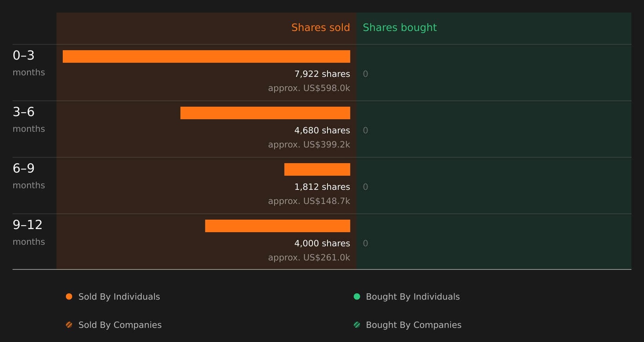This screenshot has width=644, height=342.
Task: Click the 4,000 shares value
Action: (x=322, y=243)
